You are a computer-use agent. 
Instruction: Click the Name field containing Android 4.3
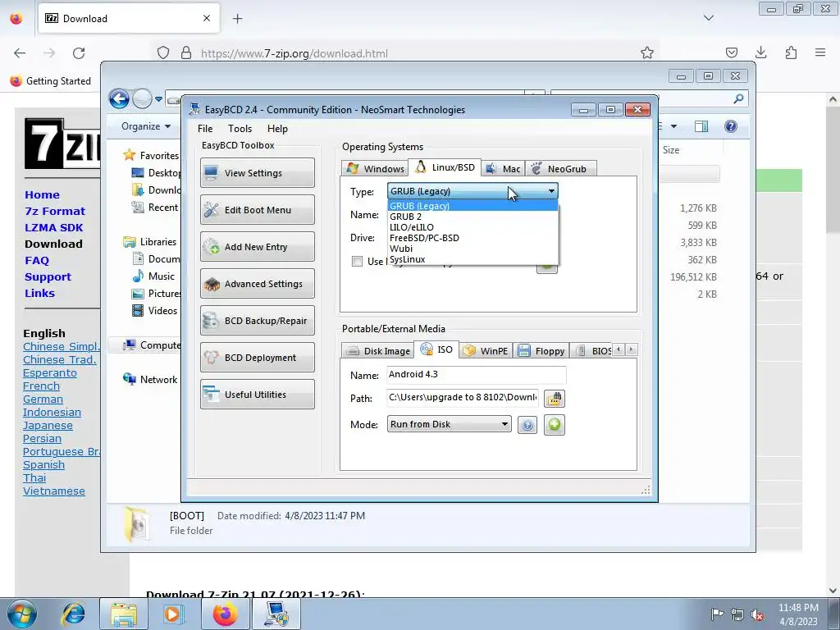(476, 374)
